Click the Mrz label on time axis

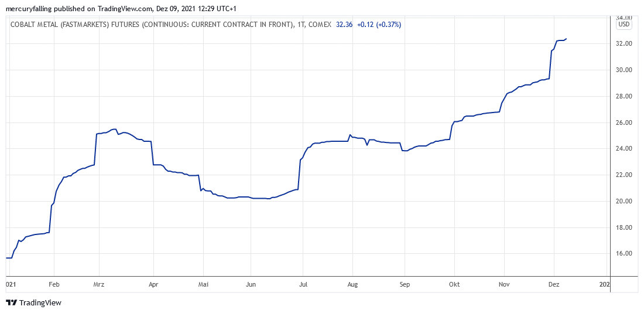click(x=99, y=284)
